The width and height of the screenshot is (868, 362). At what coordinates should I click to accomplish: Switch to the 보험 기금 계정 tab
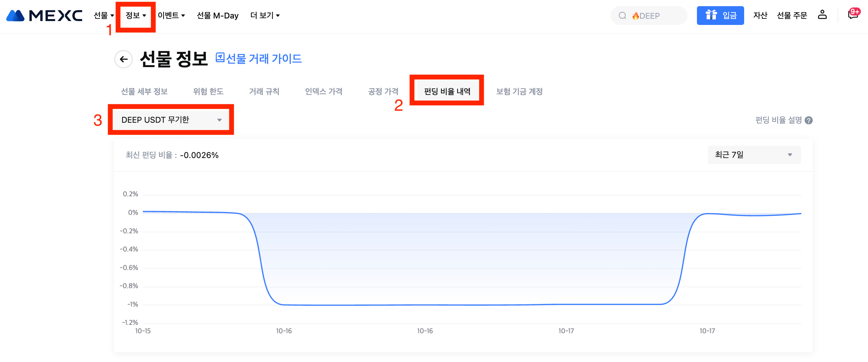tap(519, 91)
